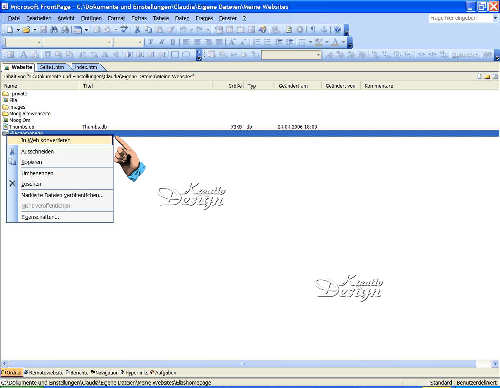This screenshot has width=500, height=388.
Task: Open the font name combo box
Action: [77, 42]
